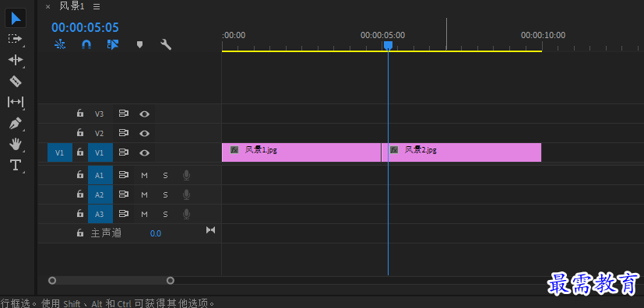Hide track V1 output eye
Image resolution: width=644 pixels, height=308 pixels.
(x=144, y=153)
